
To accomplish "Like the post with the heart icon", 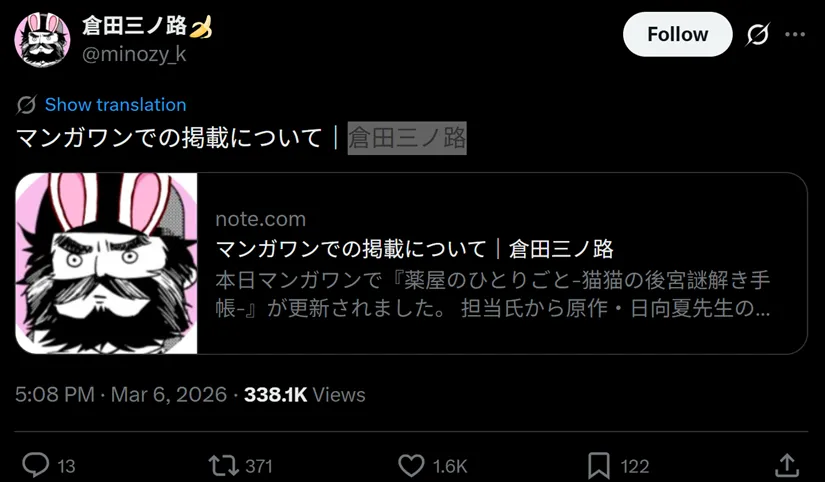I will [x=411, y=466].
